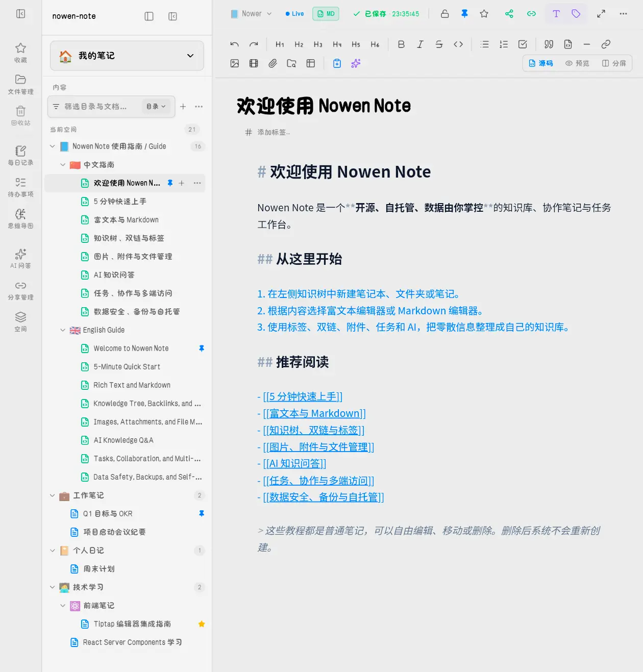Image resolution: width=643 pixels, height=672 pixels.
Task: Click the 添加标签 tag field
Action: click(274, 132)
